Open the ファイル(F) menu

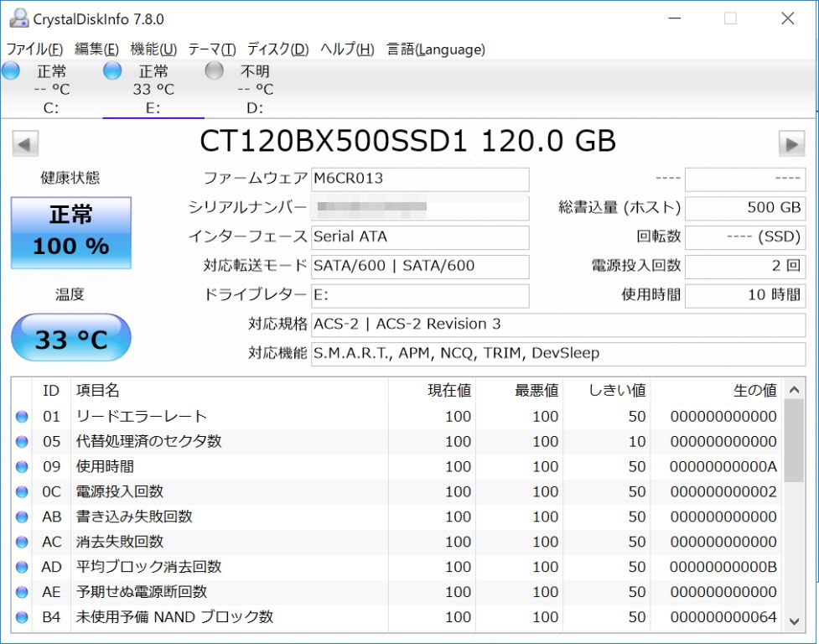[34, 49]
